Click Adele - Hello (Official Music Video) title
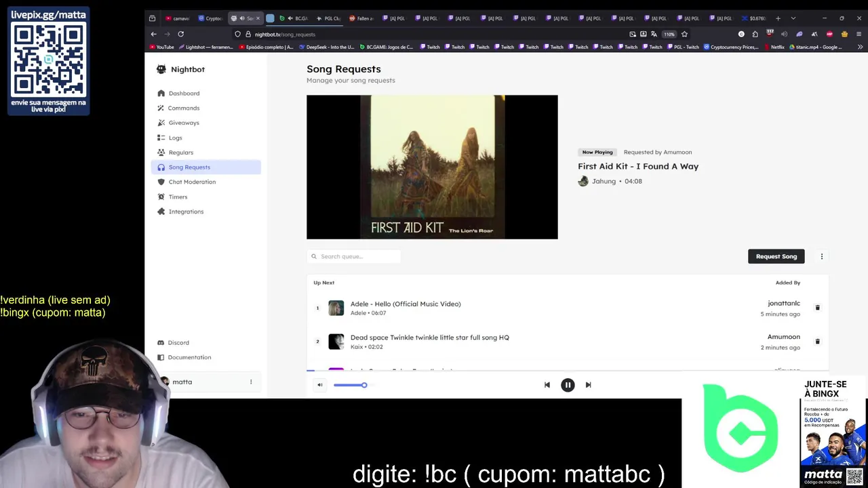This screenshot has width=868, height=488. coord(406,304)
